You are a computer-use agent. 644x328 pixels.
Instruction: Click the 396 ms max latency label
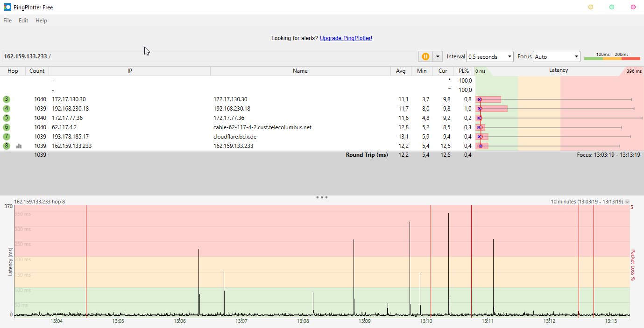[634, 71]
